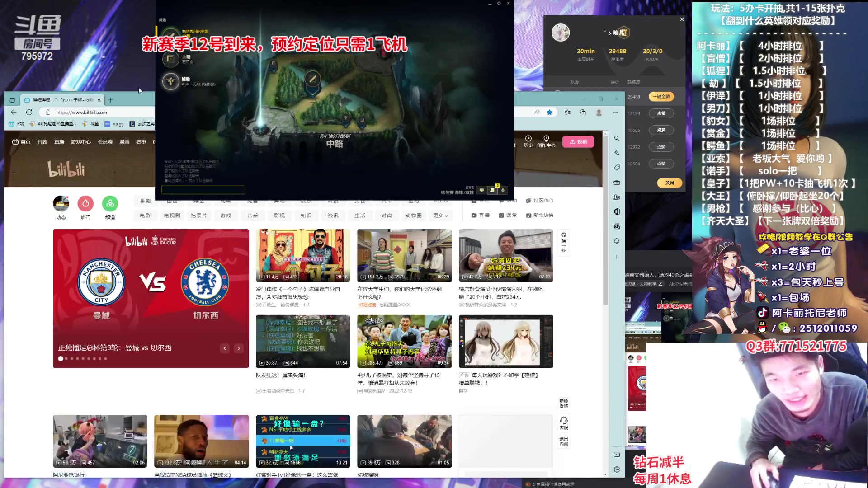Open Edge sidebar search icon
The height and width of the screenshot is (488, 868).
pyautogui.click(x=617, y=138)
